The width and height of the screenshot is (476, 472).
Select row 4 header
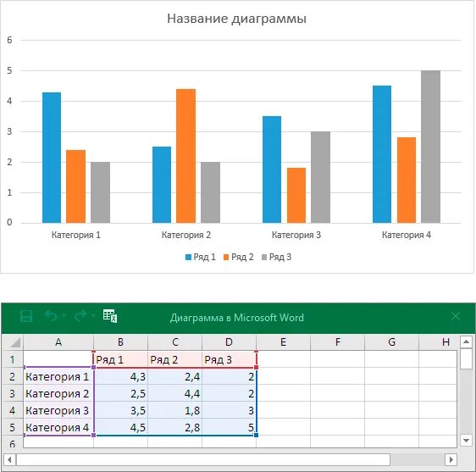[13, 410]
